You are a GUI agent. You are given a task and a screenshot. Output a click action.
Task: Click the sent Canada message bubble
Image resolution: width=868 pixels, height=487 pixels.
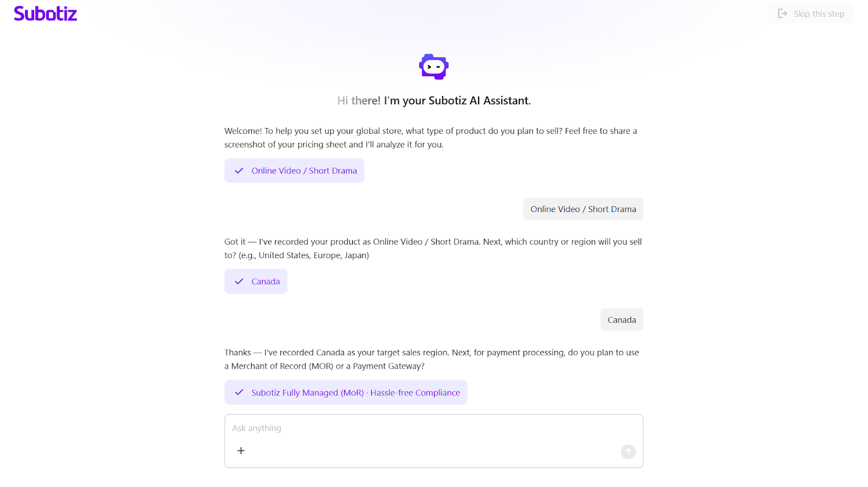tap(622, 320)
